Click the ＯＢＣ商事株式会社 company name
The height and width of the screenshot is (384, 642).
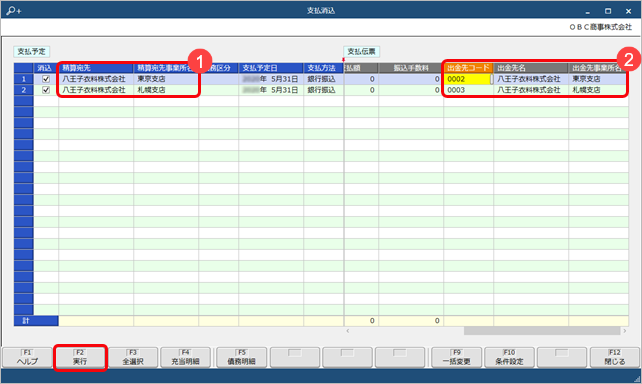tap(601, 27)
